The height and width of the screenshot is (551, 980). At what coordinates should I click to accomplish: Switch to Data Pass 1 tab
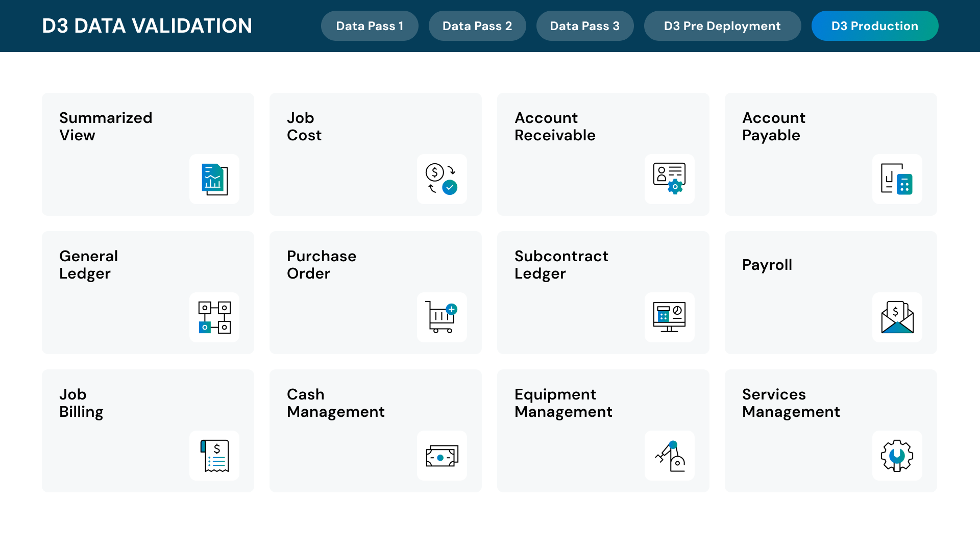coord(370,26)
